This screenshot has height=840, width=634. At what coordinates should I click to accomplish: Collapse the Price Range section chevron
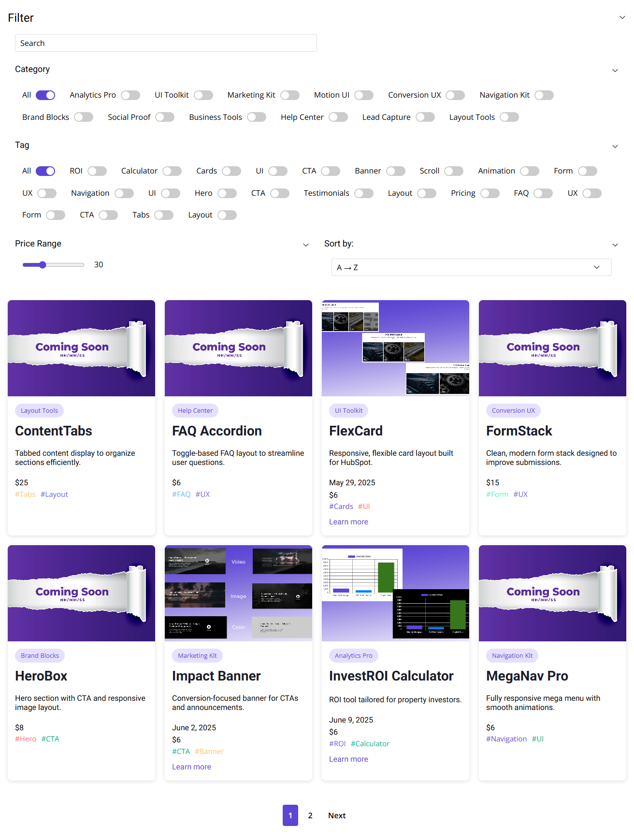(305, 245)
